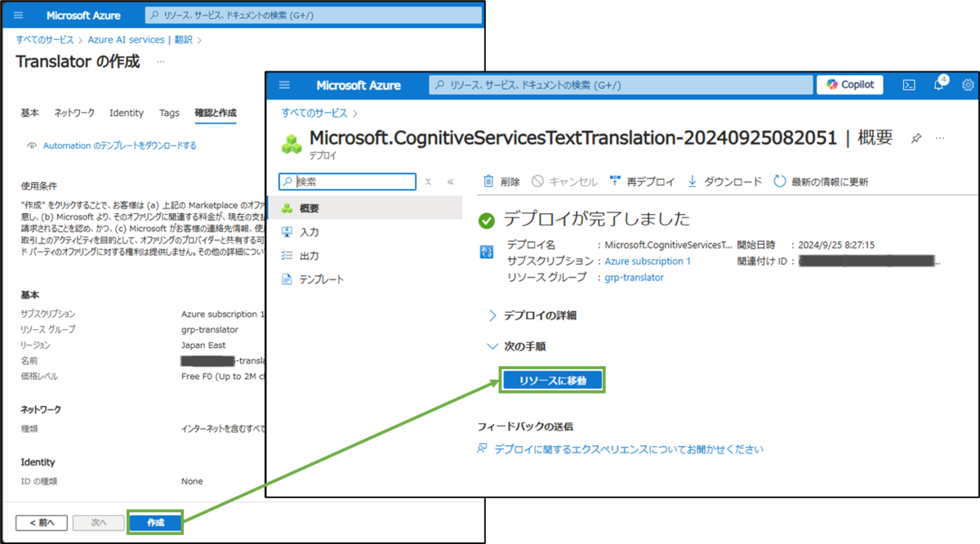Image resolution: width=980 pixels, height=544 pixels.
Task: Click search bar in deployment window header
Action: pyautogui.click(x=621, y=85)
